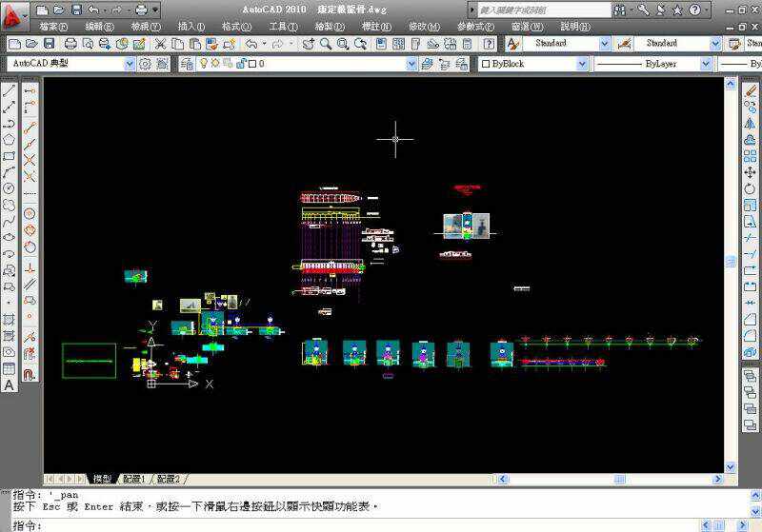Screen dimensions: 762x532
Task: Expand the ByBlock color dropdown
Action: coord(582,64)
